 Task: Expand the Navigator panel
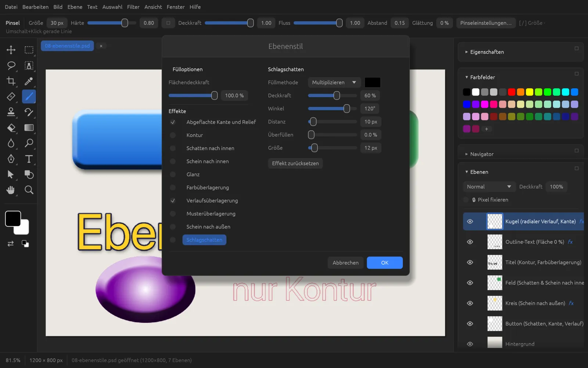(466, 154)
